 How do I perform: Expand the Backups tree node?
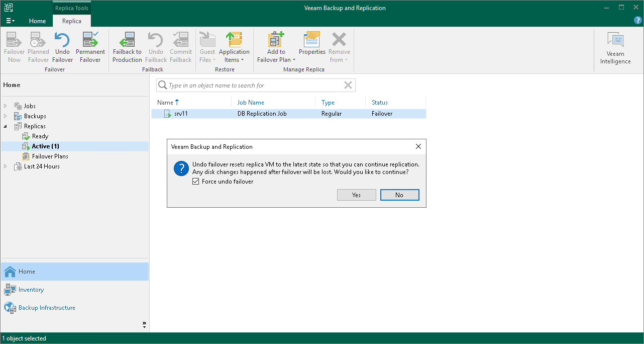6,116
